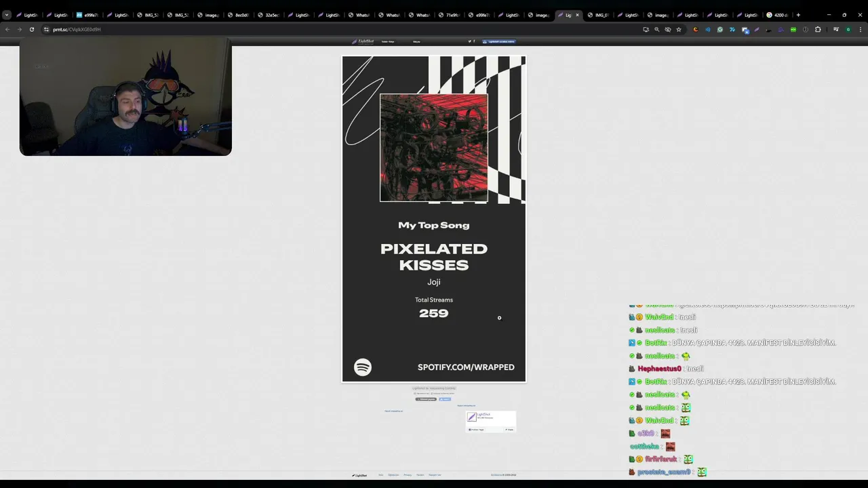The image size is (868, 488).
Task: Open the orange C extension icon
Action: coord(696,29)
